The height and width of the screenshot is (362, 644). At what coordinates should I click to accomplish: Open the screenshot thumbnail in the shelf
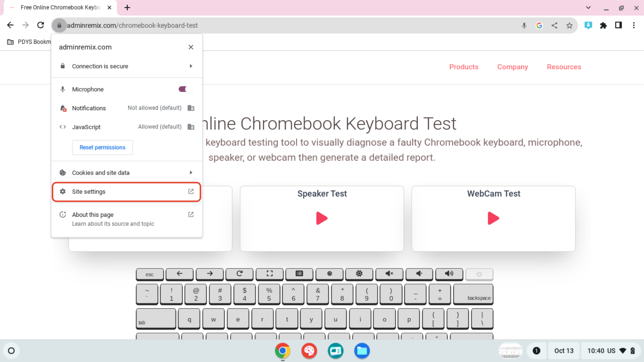pos(511,351)
